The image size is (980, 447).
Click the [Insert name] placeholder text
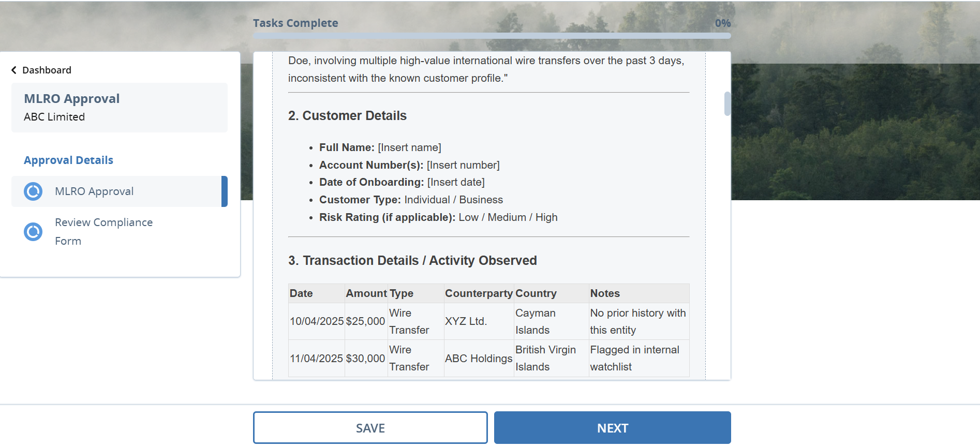tap(409, 148)
